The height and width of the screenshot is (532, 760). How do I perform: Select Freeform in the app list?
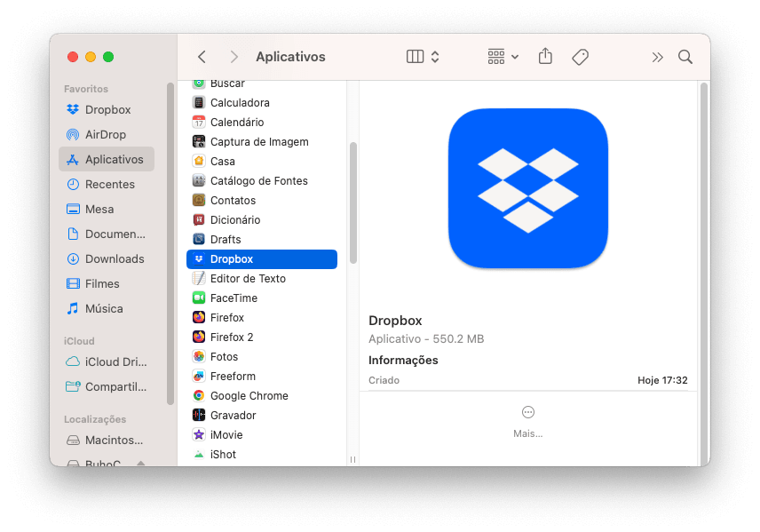262,377
